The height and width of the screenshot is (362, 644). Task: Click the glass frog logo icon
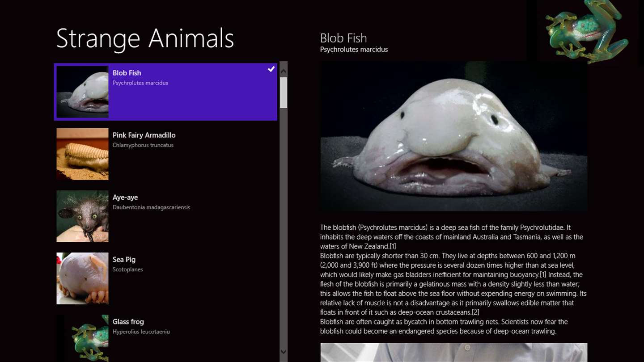(x=588, y=30)
